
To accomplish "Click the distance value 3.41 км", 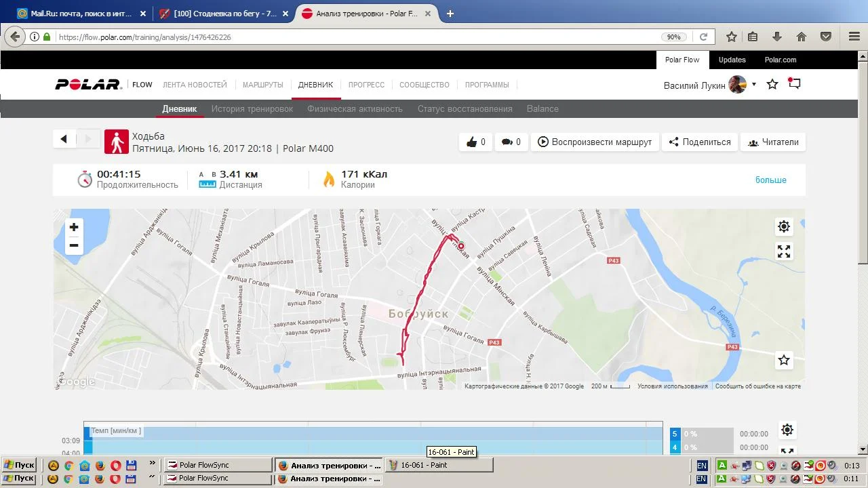I will click(239, 174).
